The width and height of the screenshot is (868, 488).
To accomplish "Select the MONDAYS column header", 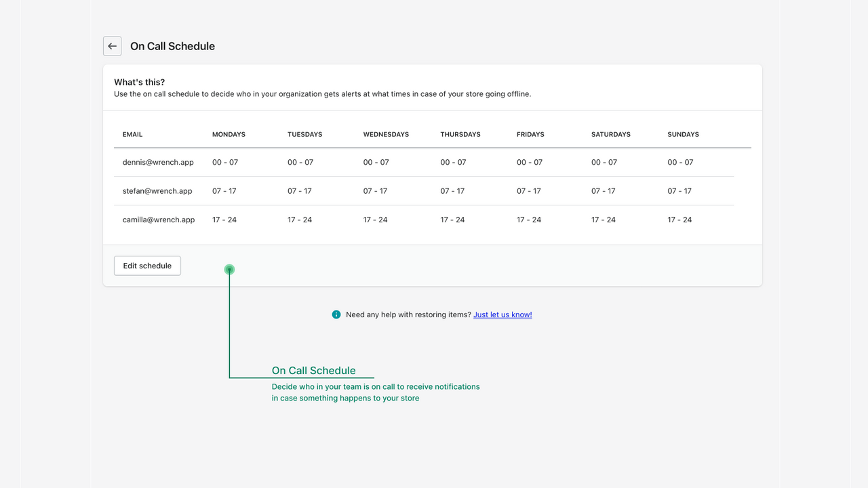I will pyautogui.click(x=229, y=134).
